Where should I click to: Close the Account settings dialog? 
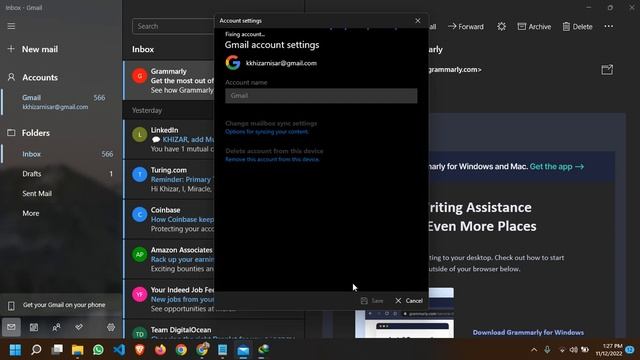(418, 20)
